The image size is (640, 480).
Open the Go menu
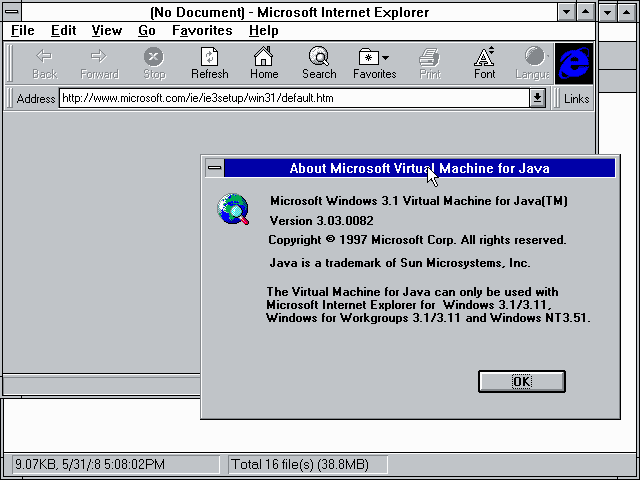(147, 31)
